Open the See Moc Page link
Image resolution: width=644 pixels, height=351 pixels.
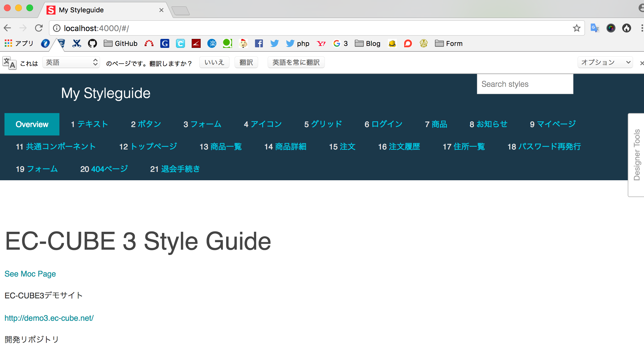[x=30, y=274]
